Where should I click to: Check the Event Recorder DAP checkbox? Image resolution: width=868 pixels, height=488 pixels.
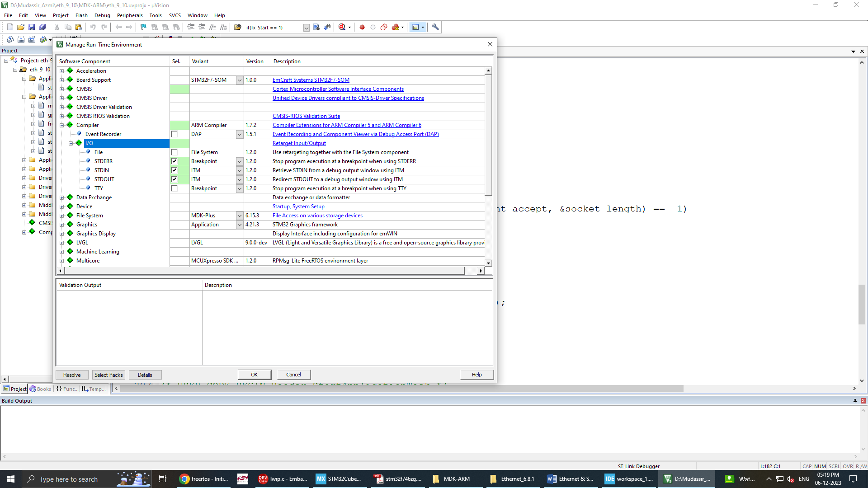[174, 134]
